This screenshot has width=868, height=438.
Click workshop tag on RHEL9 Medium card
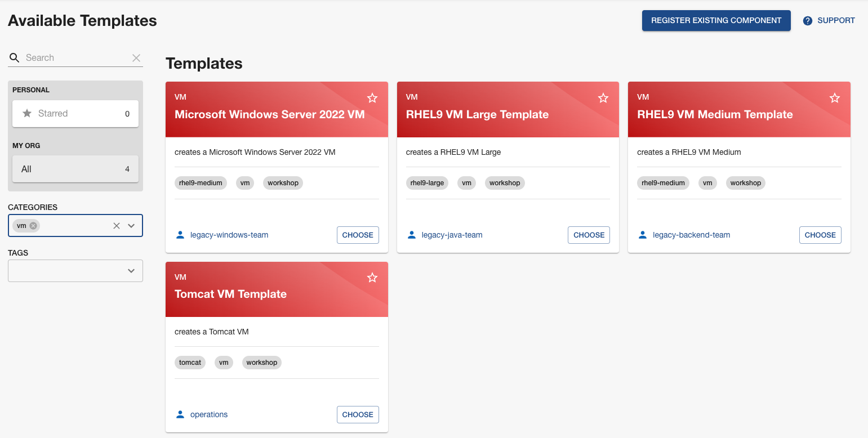pyautogui.click(x=746, y=183)
